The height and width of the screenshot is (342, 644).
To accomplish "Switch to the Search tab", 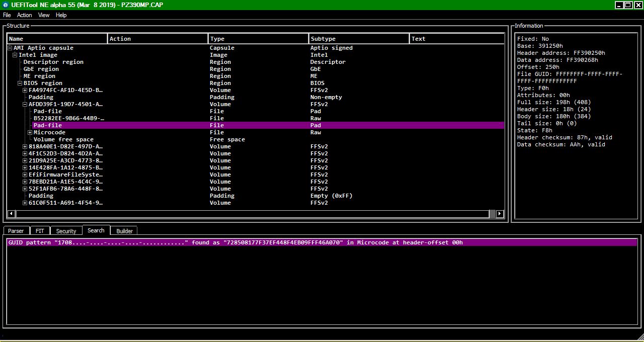I will point(96,230).
